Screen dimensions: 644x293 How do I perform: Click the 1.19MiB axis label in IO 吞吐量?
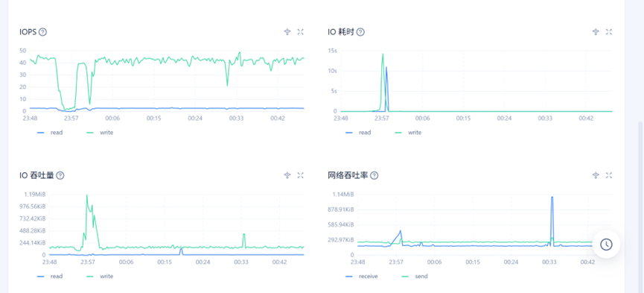(x=34, y=195)
